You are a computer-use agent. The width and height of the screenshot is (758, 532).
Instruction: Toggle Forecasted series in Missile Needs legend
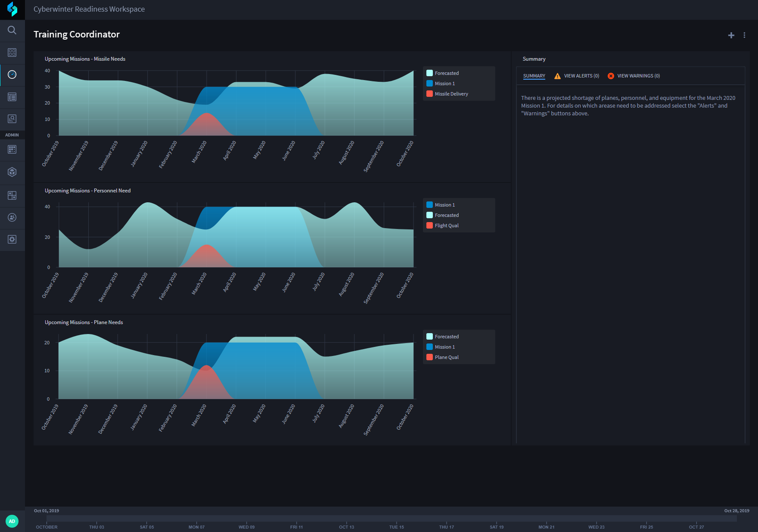pyautogui.click(x=443, y=73)
